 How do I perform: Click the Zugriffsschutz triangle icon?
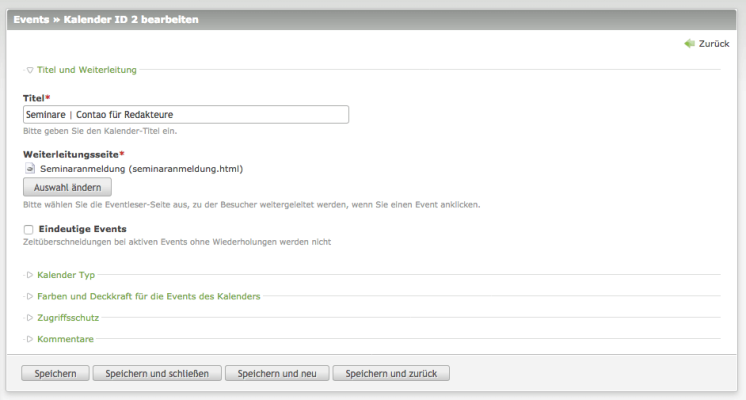pos(30,318)
